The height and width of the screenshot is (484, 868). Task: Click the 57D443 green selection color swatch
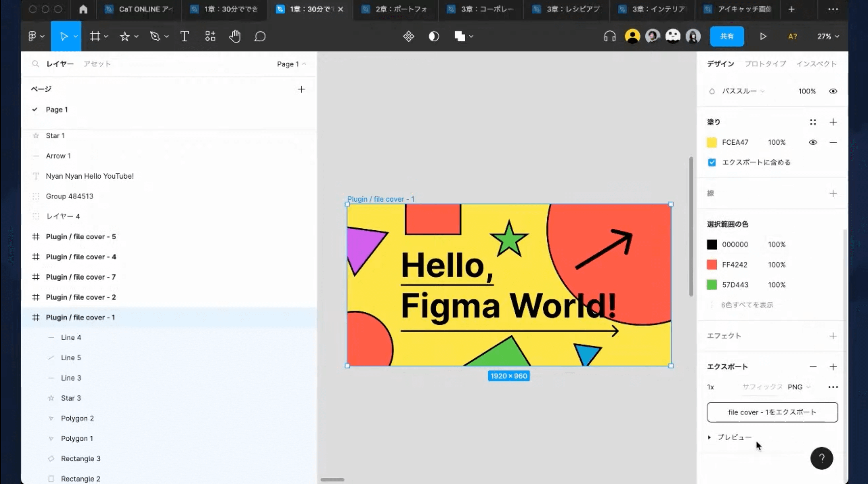(712, 285)
